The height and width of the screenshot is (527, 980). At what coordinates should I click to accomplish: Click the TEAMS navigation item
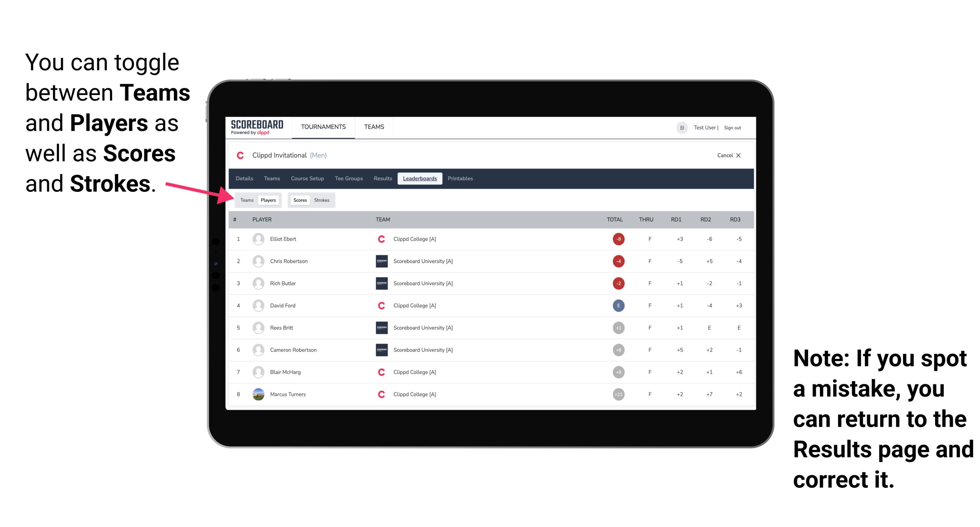coord(373,127)
